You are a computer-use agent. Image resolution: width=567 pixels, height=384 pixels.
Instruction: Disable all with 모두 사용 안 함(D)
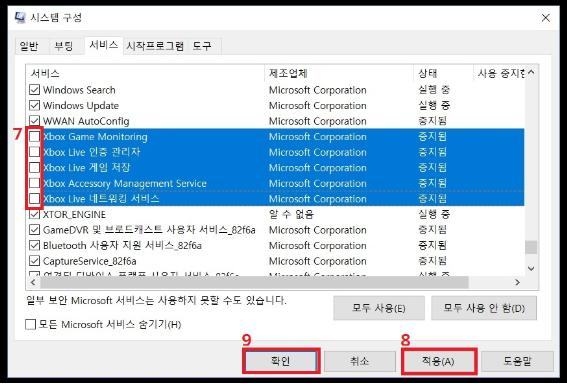point(484,308)
